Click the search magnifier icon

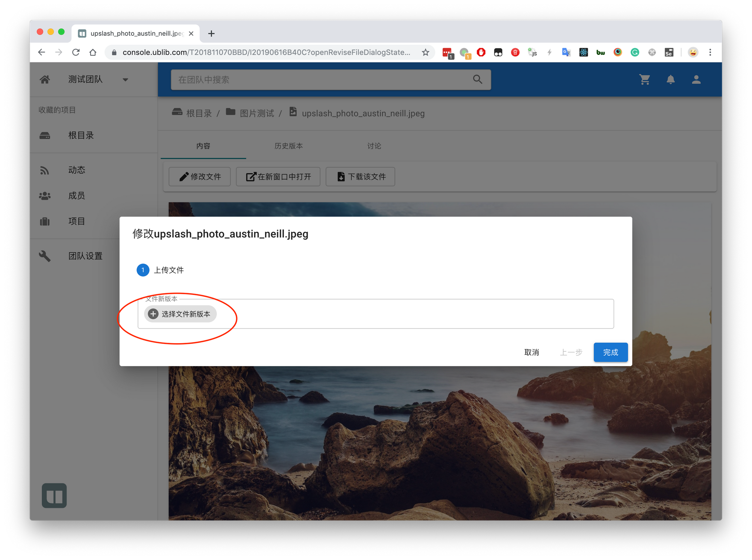coord(477,79)
